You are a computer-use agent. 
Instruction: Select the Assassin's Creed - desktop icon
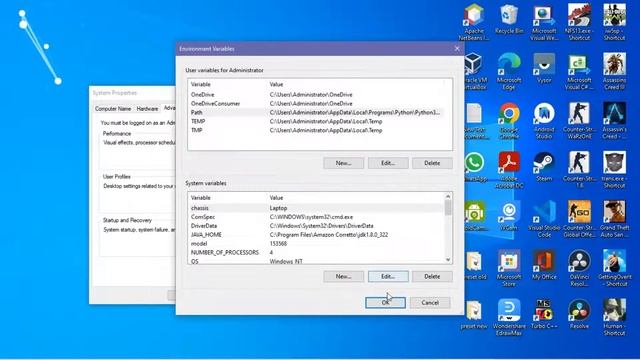(614, 120)
